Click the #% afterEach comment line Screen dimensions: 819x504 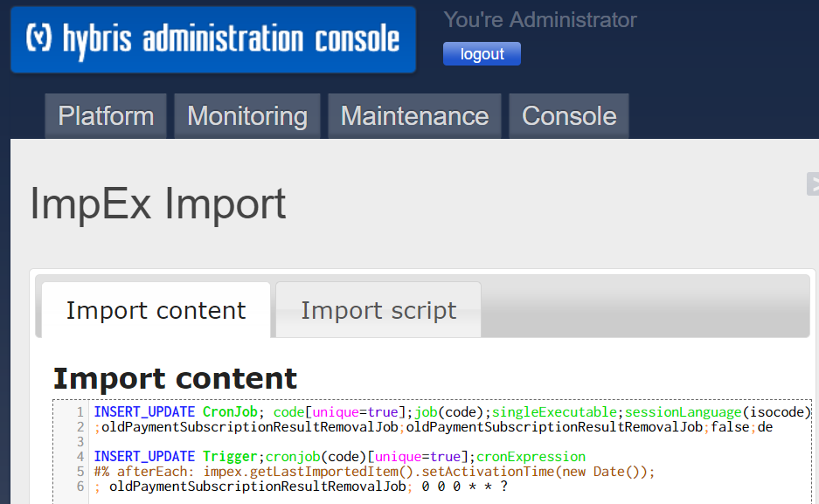pyautogui.click(x=374, y=472)
